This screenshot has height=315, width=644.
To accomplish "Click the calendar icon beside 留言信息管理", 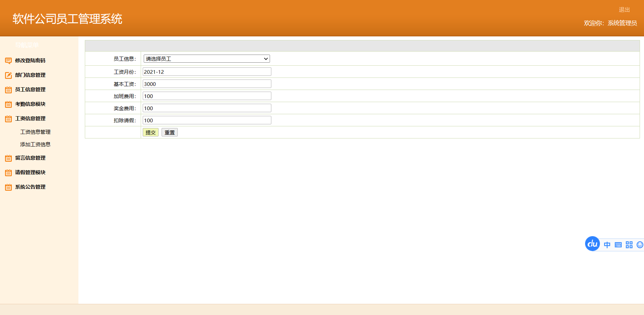I will pyautogui.click(x=8, y=158).
